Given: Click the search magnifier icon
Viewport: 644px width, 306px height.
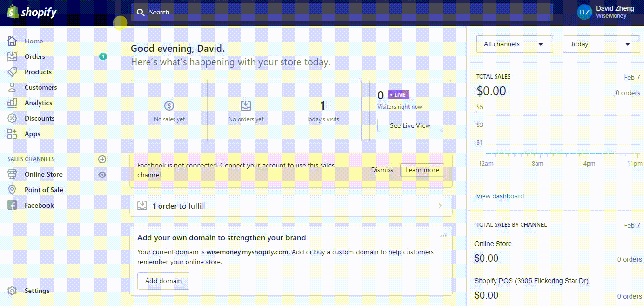Looking at the screenshot, I should (x=141, y=12).
